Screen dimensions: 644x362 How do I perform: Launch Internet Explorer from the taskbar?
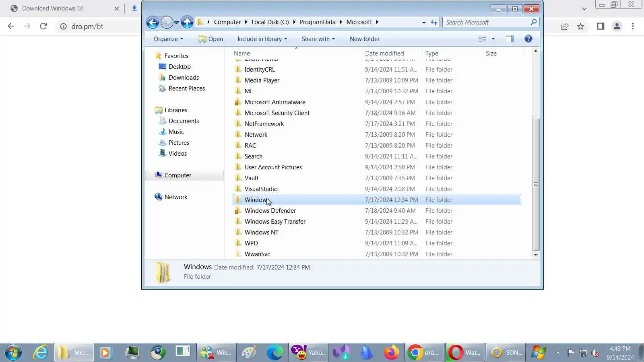pyautogui.click(x=40, y=353)
